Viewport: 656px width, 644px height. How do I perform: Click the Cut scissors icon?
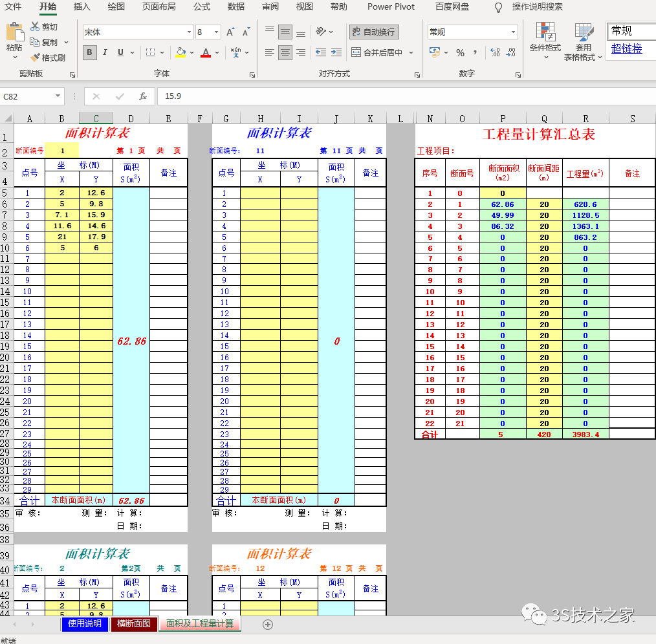coord(35,27)
